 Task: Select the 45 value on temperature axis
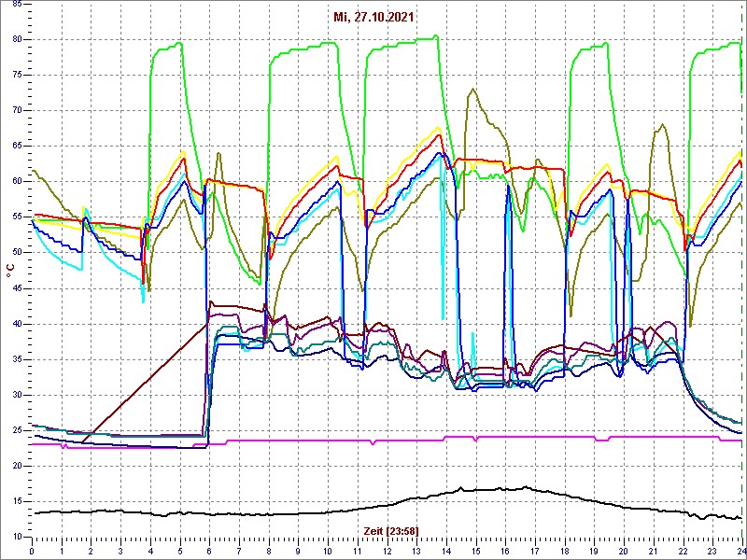(x=17, y=288)
